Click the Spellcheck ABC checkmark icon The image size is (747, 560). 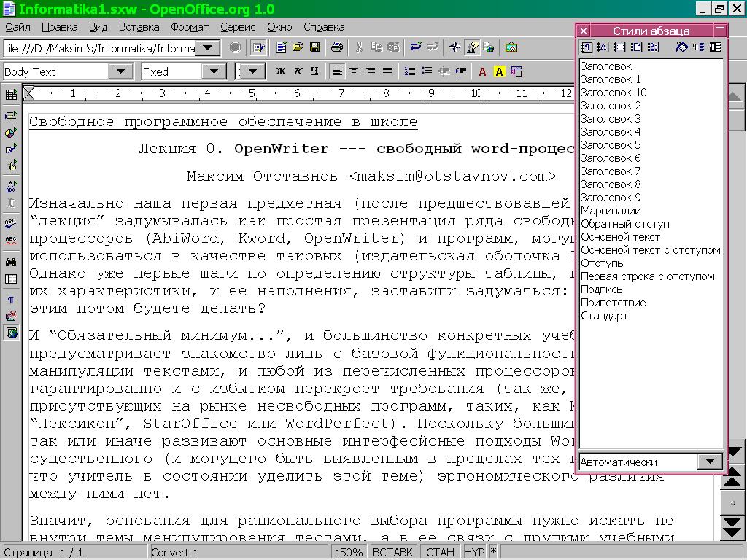pos(11,223)
